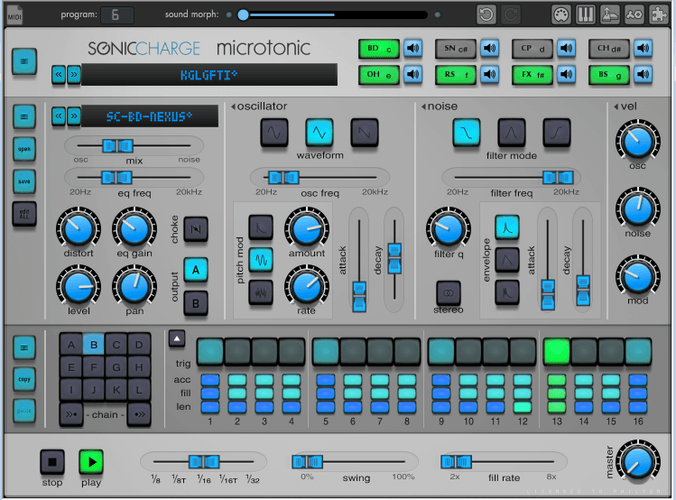The height and width of the screenshot is (500, 676).
Task: Enable the choke button
Action: [x=196, y=229]
